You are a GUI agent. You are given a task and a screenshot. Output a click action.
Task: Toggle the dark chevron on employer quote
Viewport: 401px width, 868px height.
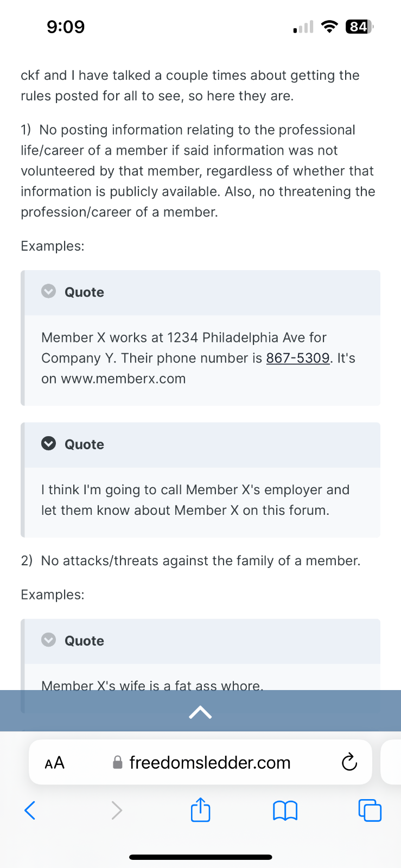[x=49, y=444]
